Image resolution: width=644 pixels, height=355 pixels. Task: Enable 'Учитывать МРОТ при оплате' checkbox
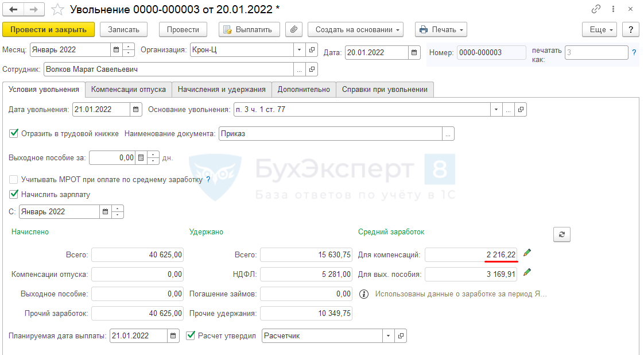[x=14, y=179]
